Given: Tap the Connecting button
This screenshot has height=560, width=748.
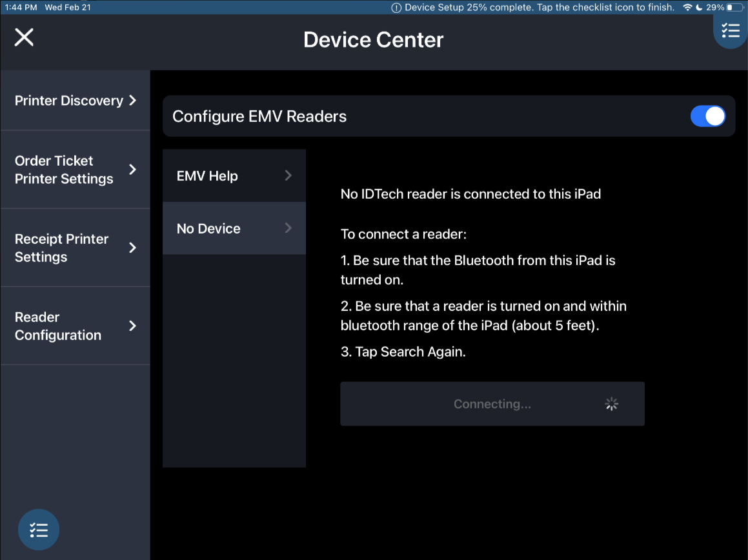Looking at the screenshot, I should pyautogui.click(x=492, y=404).
